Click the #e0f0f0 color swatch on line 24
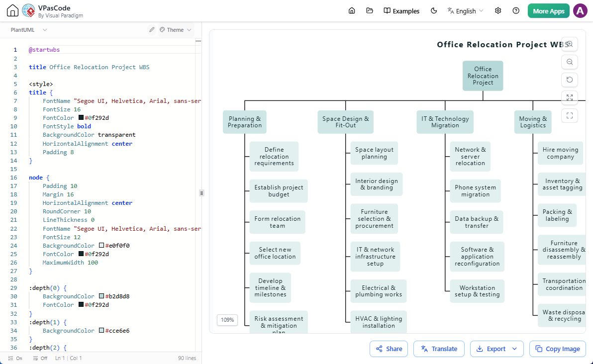 point(101,245)
